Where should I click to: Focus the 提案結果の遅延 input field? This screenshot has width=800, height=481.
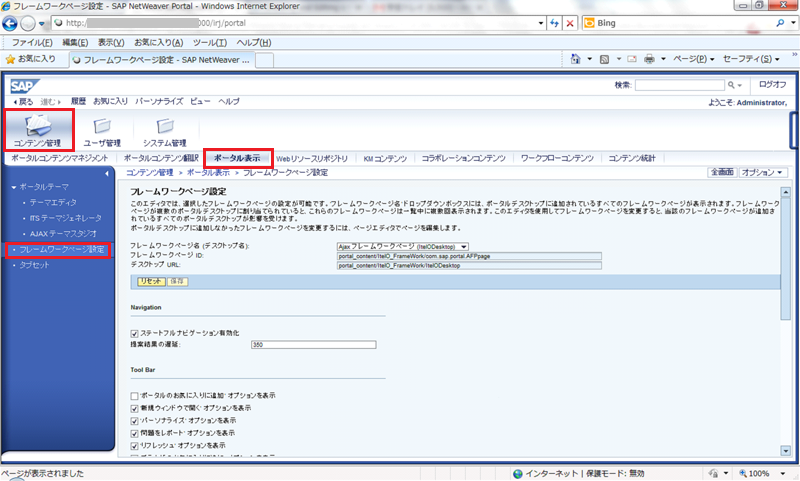coord(314,345)
